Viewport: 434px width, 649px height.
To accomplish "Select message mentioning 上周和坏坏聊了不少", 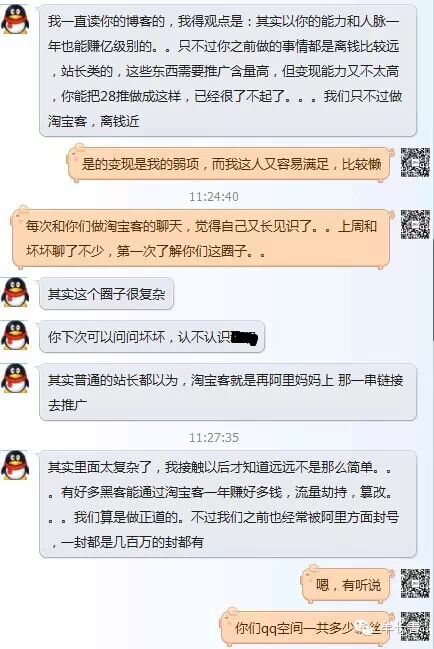I will coord(201,238).
